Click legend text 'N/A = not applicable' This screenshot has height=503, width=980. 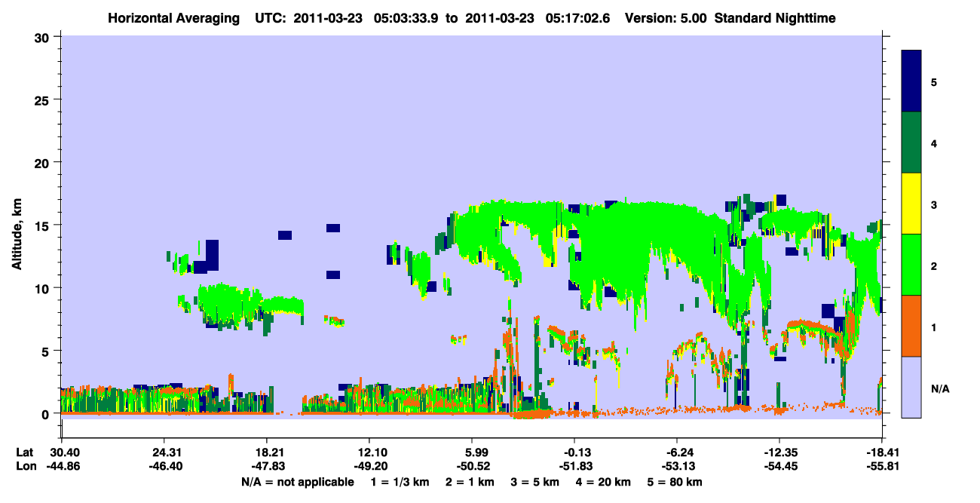298,482
